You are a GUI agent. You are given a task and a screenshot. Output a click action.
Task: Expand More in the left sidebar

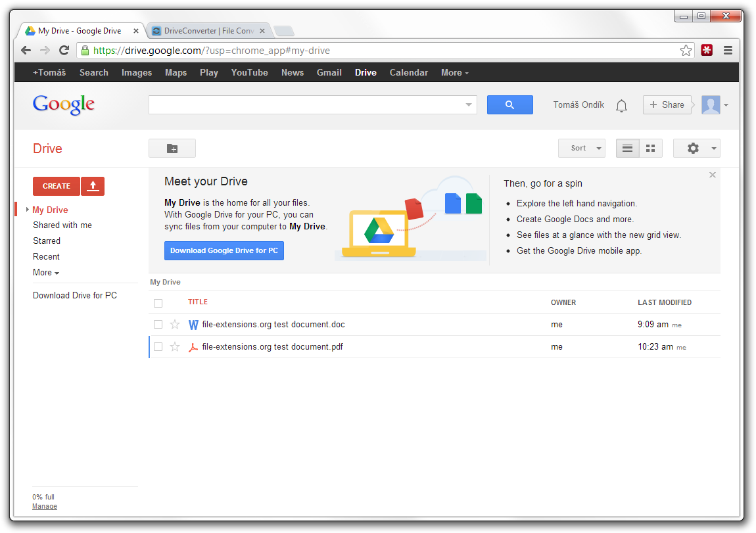coord(45,272)
